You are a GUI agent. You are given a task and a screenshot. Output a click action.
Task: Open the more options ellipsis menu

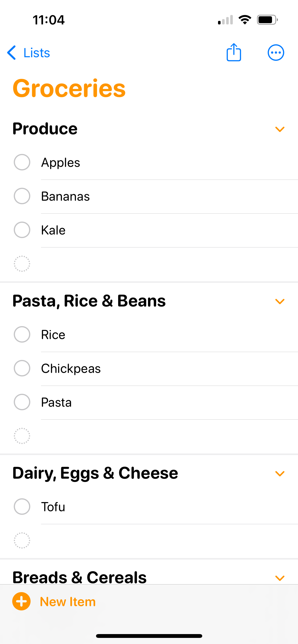click(x=276, y=53)
